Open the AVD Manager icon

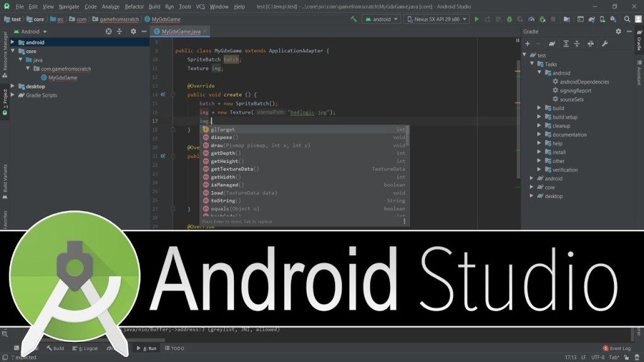602,19
